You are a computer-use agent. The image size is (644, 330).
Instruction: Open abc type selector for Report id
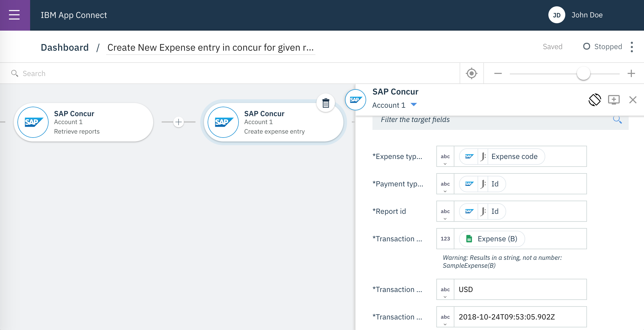[x=445, y=211]
